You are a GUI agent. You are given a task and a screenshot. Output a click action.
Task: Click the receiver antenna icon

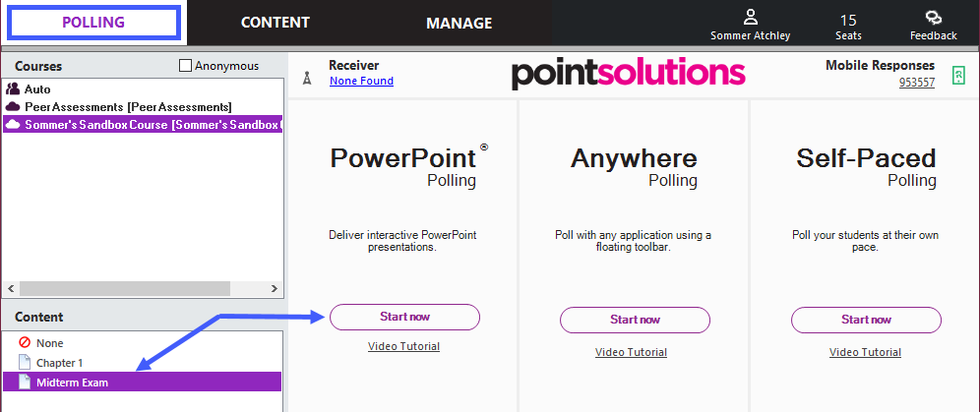(x=306, y=79)
